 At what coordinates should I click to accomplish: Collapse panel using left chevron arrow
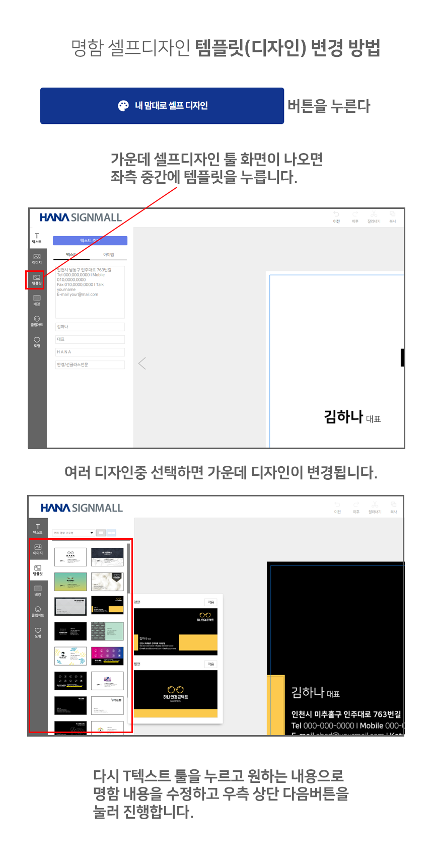coord(142,364)
